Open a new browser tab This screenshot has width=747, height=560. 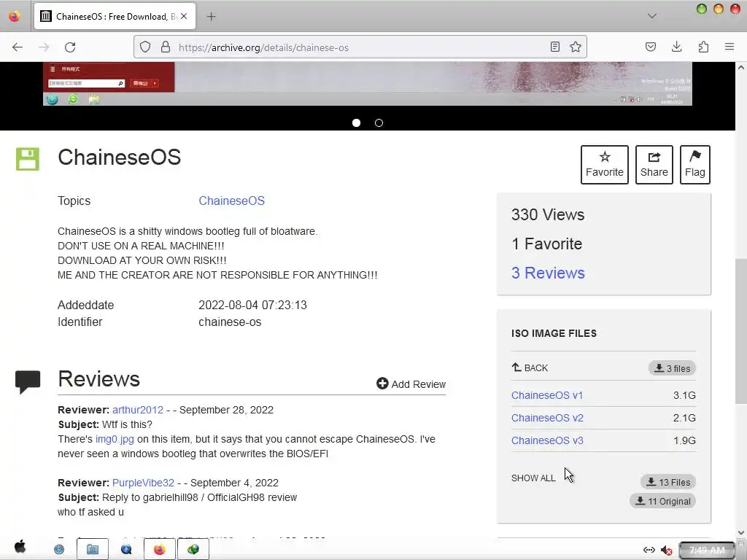pyautogui.click(x=212, y=17)
